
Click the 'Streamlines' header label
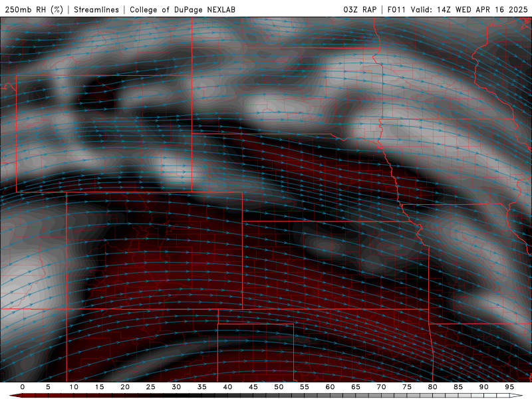coord(96,9)
